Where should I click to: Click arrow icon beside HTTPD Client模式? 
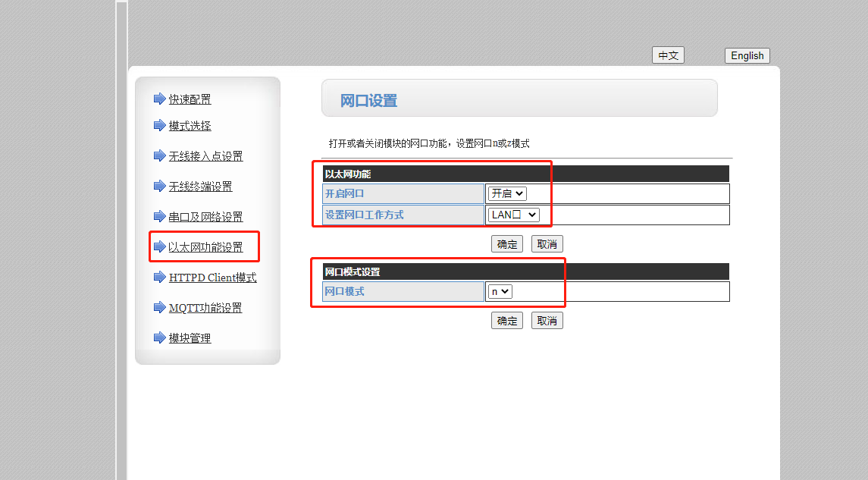(159, 277)
